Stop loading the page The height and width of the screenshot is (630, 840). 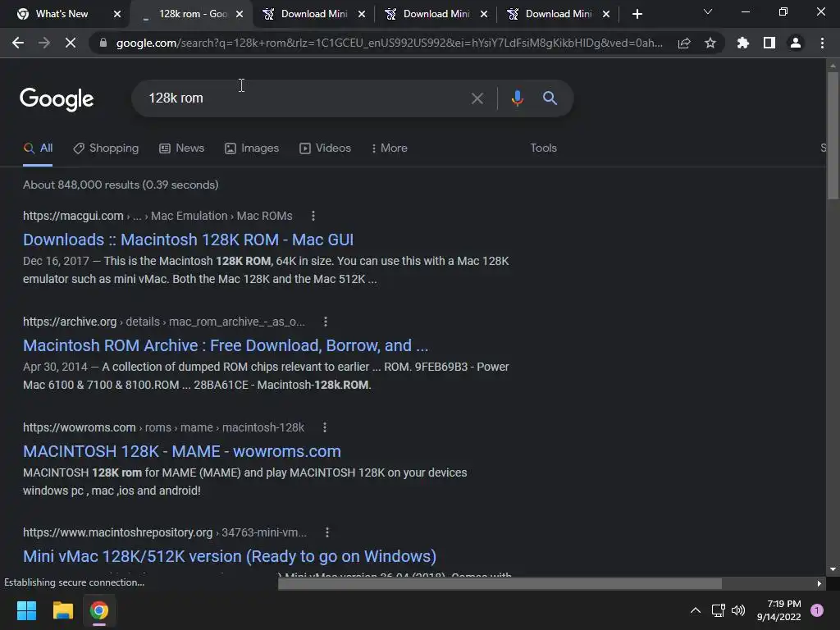(71, 43)
